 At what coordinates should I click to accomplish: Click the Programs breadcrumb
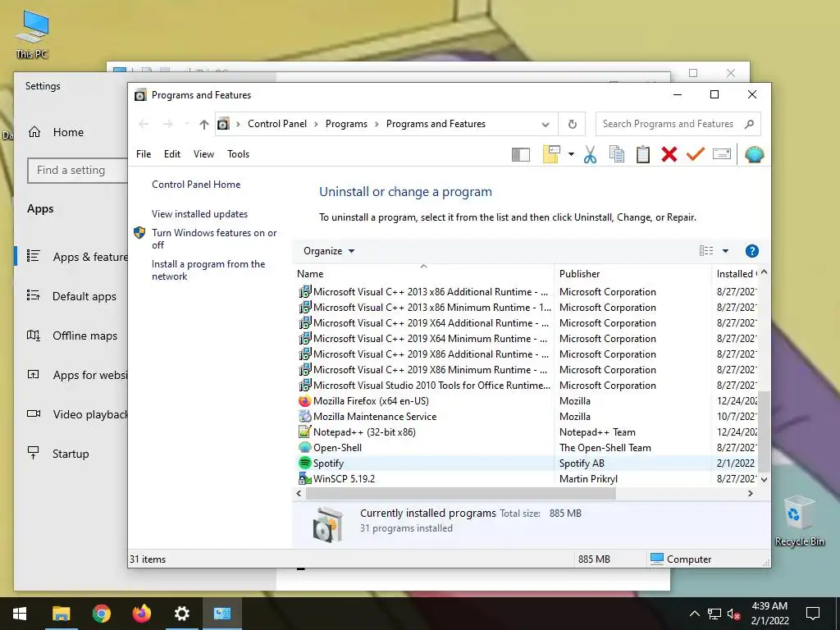[346, 124]
